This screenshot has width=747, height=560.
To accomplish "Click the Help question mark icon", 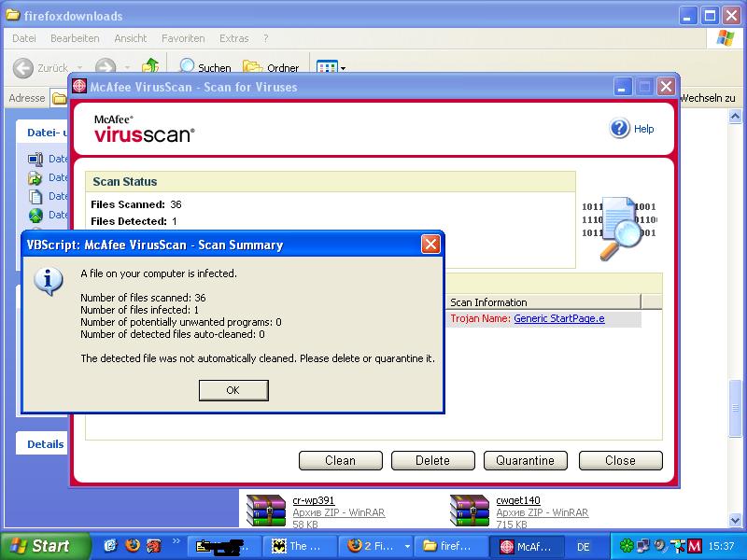I will point(619,129).
